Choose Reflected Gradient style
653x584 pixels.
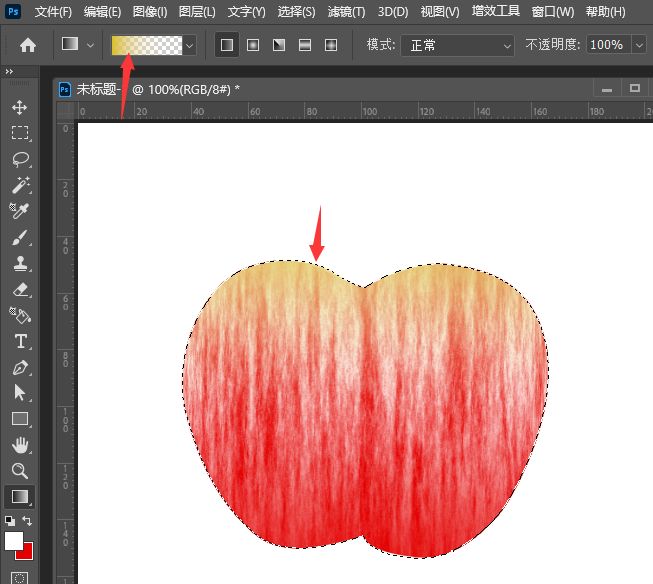click(x=305, y=45)
